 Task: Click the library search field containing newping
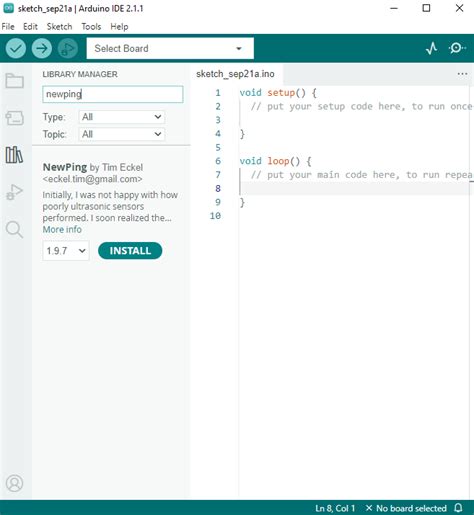(x=113, y=94)
